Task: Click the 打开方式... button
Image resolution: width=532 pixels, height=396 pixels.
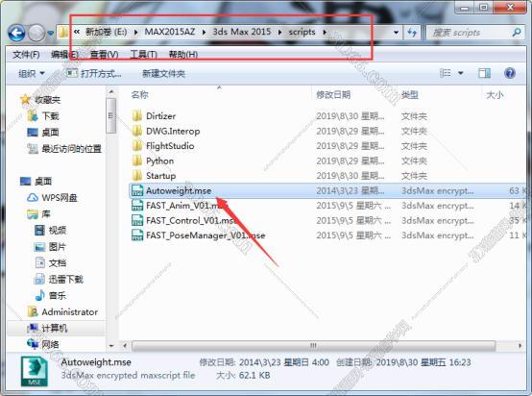Action: point(94,73)
